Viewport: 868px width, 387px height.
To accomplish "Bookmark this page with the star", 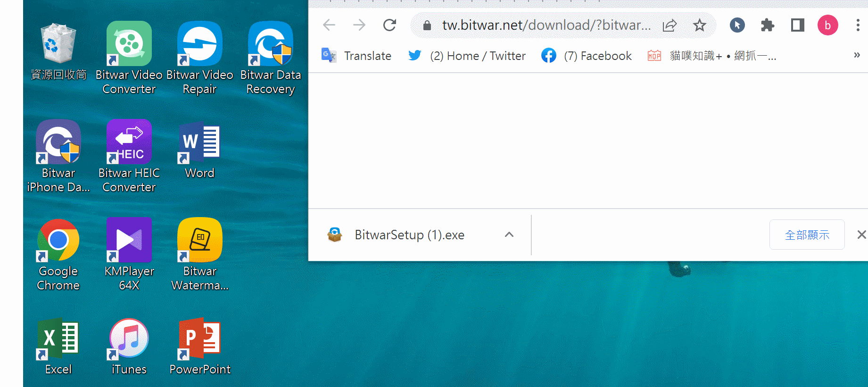I will pos(700,25).
